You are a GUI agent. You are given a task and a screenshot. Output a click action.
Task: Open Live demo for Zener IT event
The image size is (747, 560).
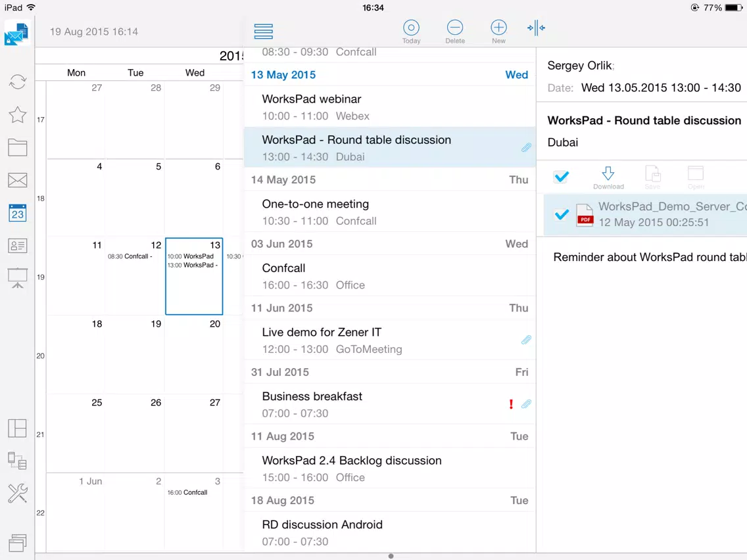(x=390, y=340)
